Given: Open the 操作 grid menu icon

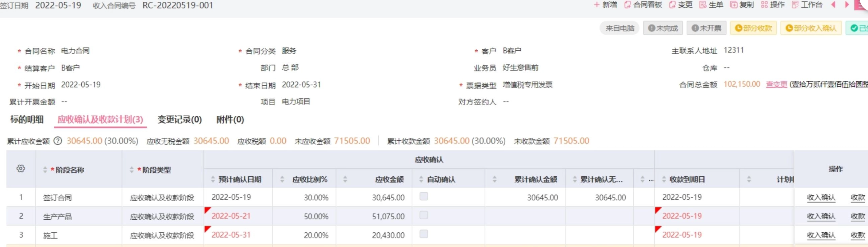Looking at the screenshot, I should pyautogui.click(x=764, y=5).
